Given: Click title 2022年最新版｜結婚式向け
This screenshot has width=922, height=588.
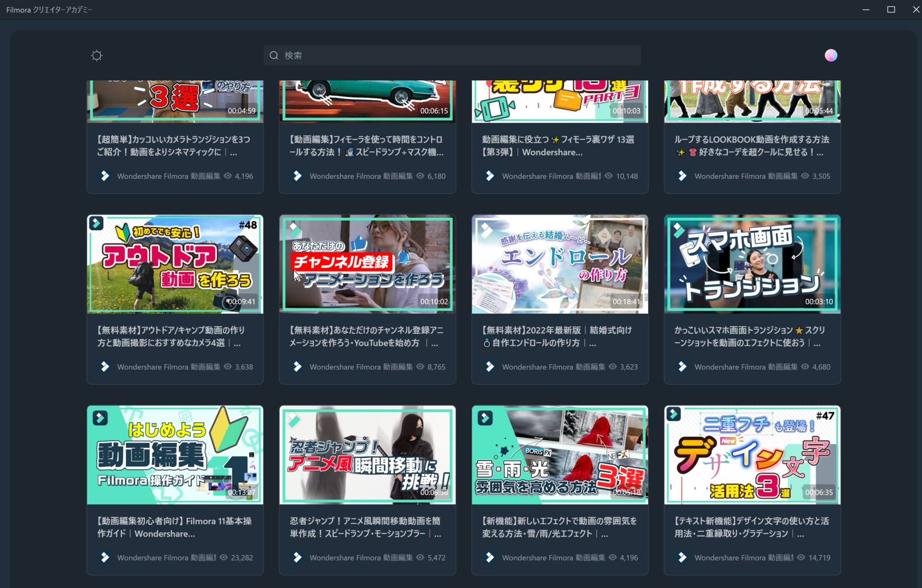Looking at the screenshot, I should [557, 337].
